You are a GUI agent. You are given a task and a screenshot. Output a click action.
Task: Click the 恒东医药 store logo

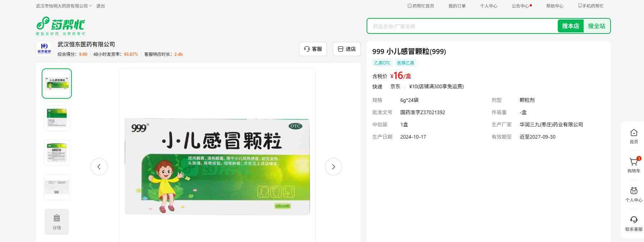[44, 49]
